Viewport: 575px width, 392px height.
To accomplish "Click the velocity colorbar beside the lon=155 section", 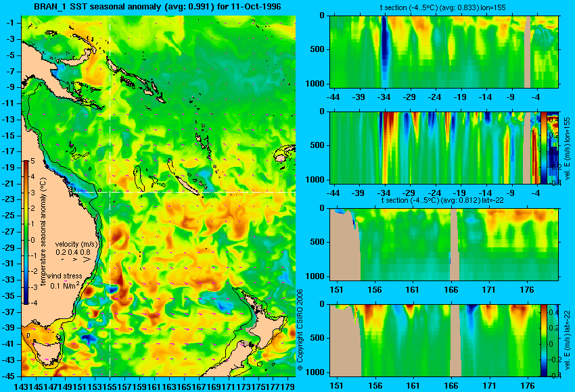I will click(x=544, y=147).
